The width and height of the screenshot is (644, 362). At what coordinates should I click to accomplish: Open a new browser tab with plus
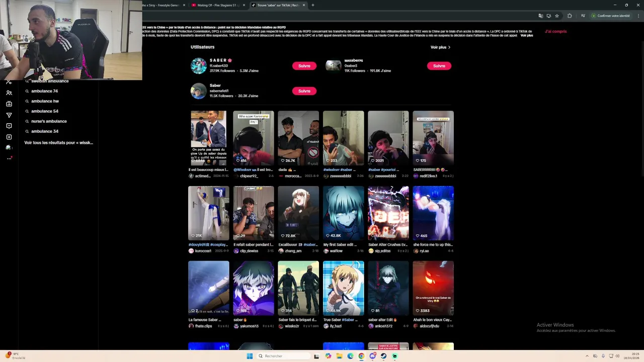313,5
